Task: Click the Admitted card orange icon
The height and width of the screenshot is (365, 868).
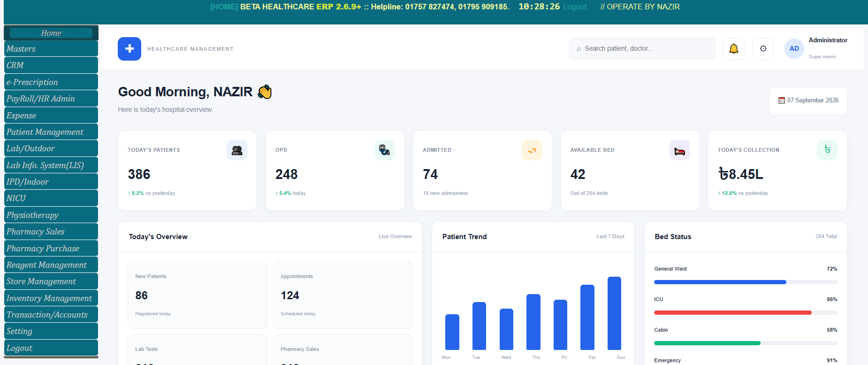Action: [532, 150]
